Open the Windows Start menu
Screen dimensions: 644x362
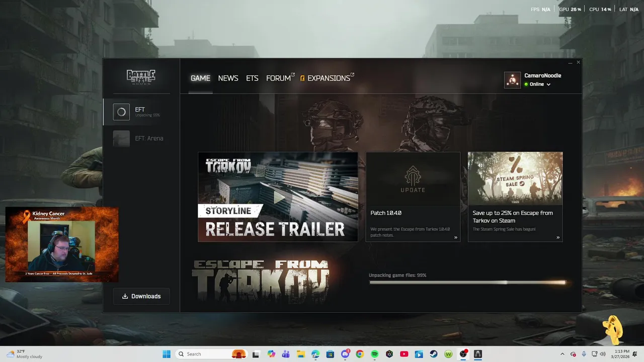pos(167,354)
